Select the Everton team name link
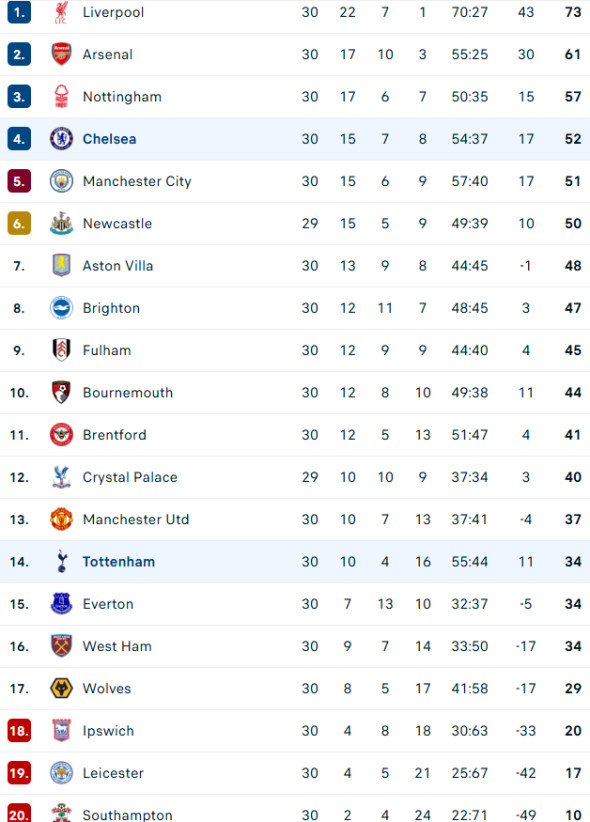This screenshot has width=590, height=822. pyautogui.click(x=108, y=604)
